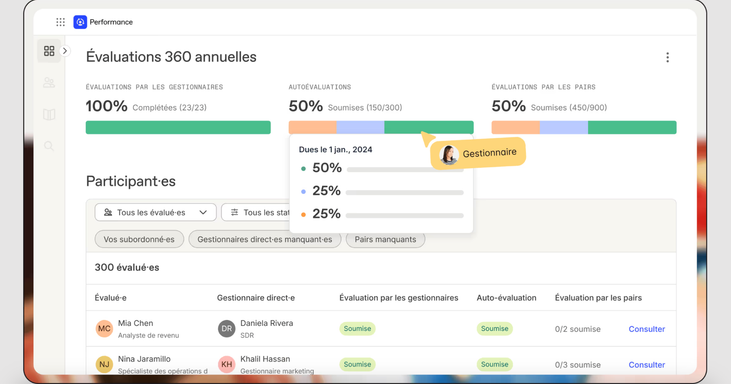Image resolution: width=731 pixels, height=384 pixels.
Task: Click Mia Chen's manager evaluation Soumise badge
Action: (x=357, y=329)
